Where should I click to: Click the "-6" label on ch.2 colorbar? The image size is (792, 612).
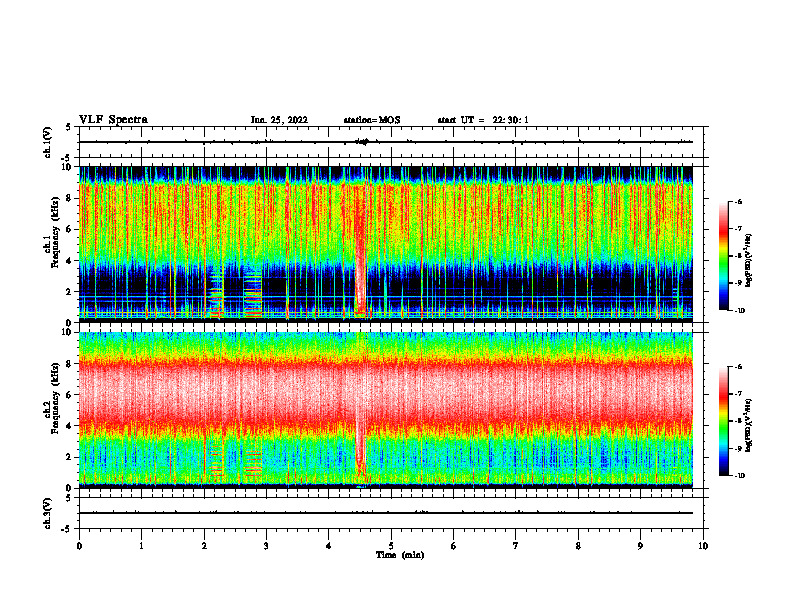tap(738, 367)
